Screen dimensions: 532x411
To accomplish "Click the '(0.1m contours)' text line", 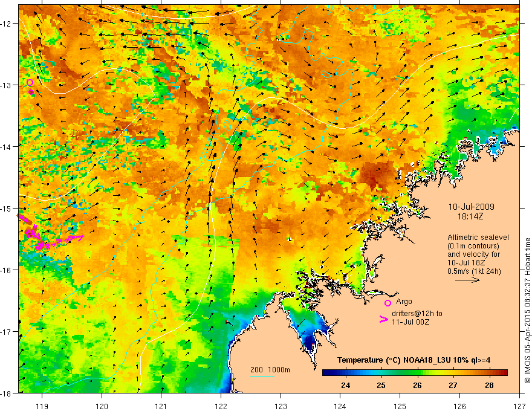I will coord(473,246).
